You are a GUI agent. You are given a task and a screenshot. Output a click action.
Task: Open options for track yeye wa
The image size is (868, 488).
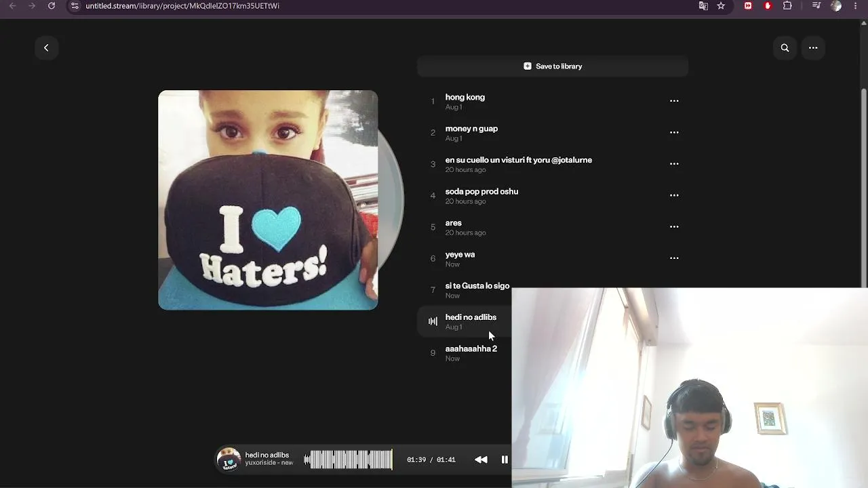pos(674,258)
